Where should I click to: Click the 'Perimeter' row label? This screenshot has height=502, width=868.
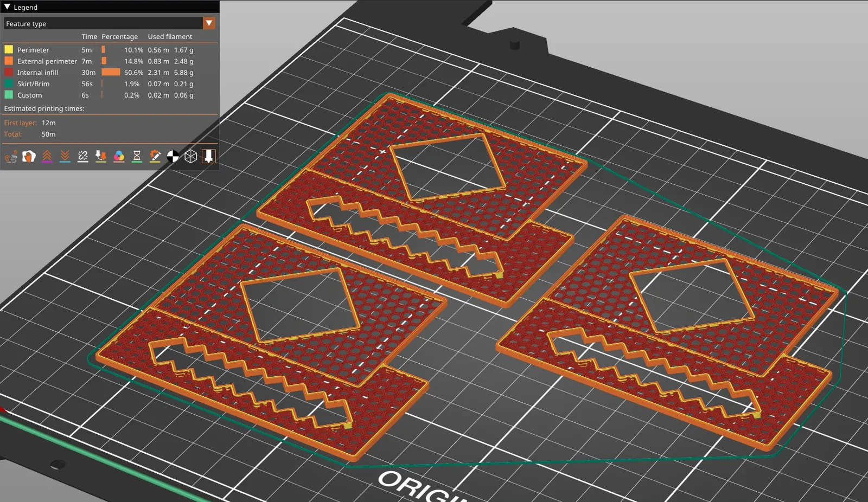(33, 50)
